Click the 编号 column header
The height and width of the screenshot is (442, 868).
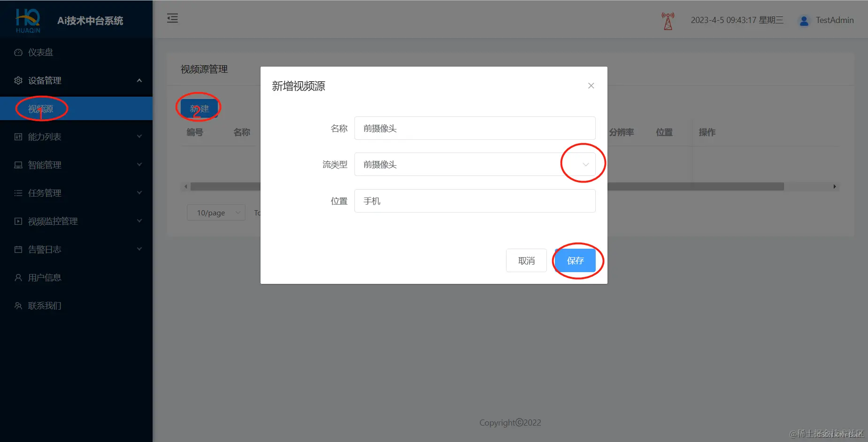point(195,132)
